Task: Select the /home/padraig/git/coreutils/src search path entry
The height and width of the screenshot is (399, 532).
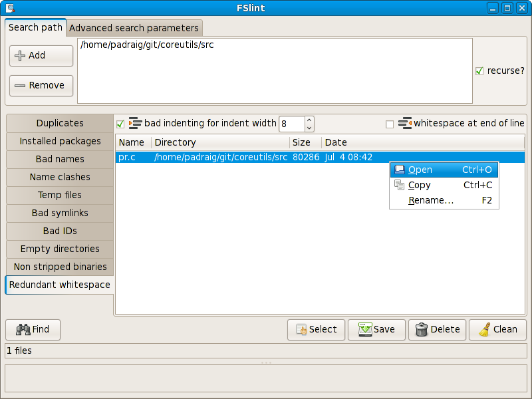Action: (147, 45)
